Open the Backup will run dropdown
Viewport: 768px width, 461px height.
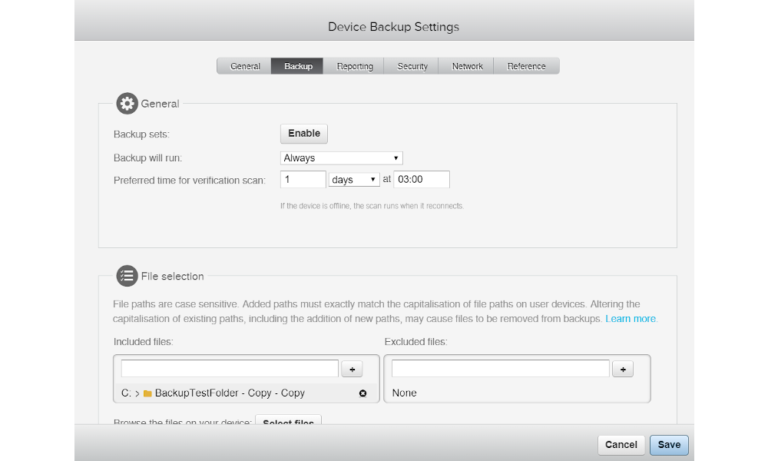(x=341, y=158)
